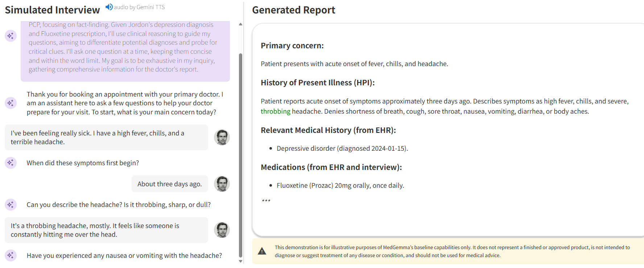Click the interview panel scroll up arrow
The width and height of the screenshot is (644, 268).
tap(240, 24)
